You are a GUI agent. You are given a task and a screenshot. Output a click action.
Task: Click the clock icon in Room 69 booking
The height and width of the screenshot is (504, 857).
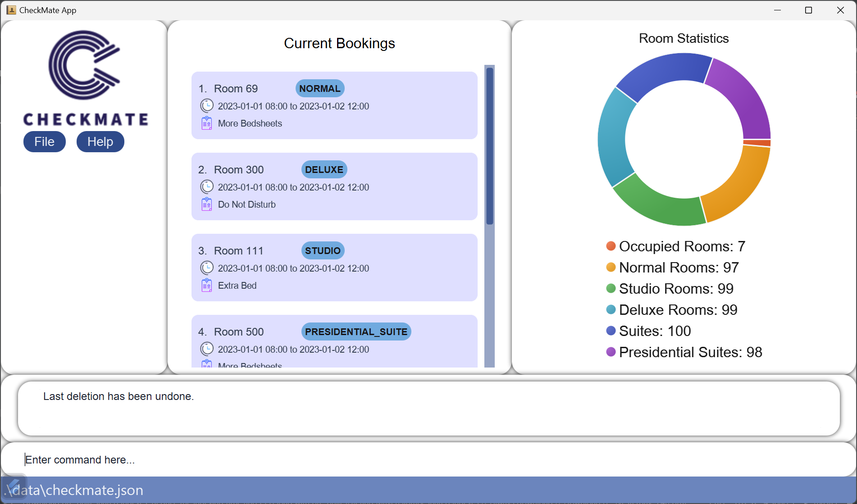tap(207, 106)
